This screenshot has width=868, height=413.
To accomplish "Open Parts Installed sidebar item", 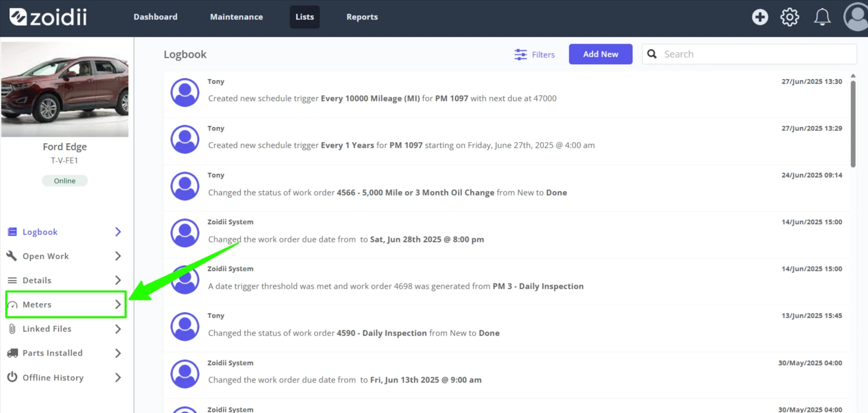I will click(x=66, y=353).
